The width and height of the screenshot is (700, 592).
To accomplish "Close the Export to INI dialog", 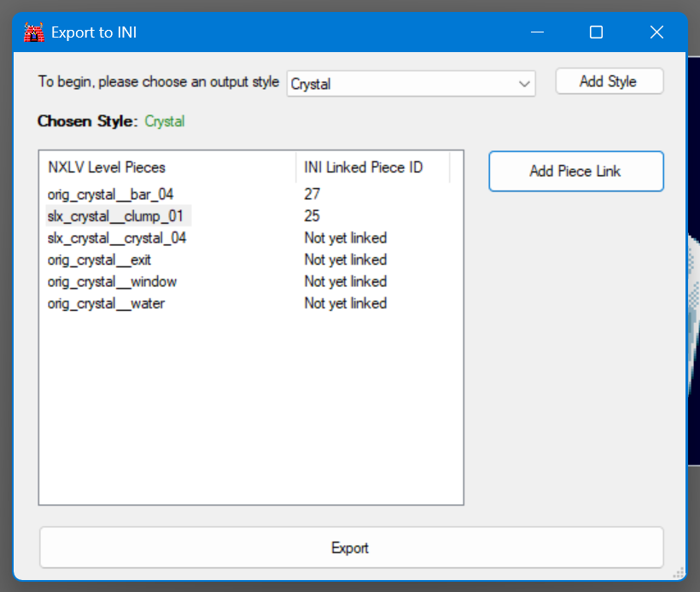I will 656,32.
